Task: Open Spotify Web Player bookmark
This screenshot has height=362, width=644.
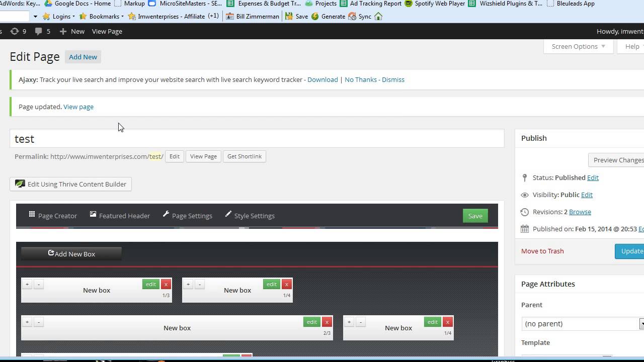Action: click(435, 4)
